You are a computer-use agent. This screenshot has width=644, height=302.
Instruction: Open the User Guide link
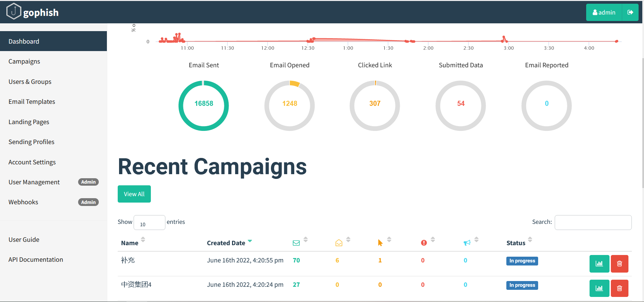24,240
